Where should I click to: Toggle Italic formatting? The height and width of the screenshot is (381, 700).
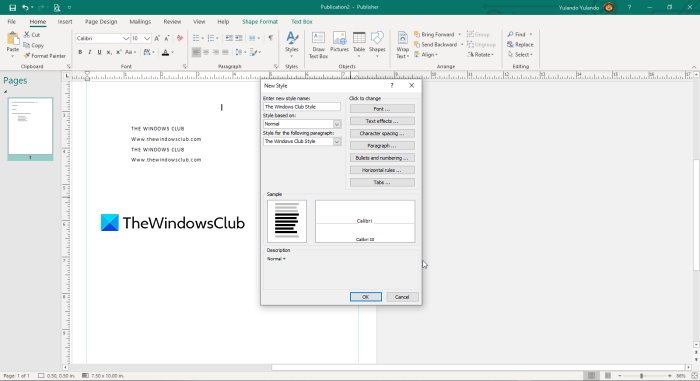(x=89, y=52)
